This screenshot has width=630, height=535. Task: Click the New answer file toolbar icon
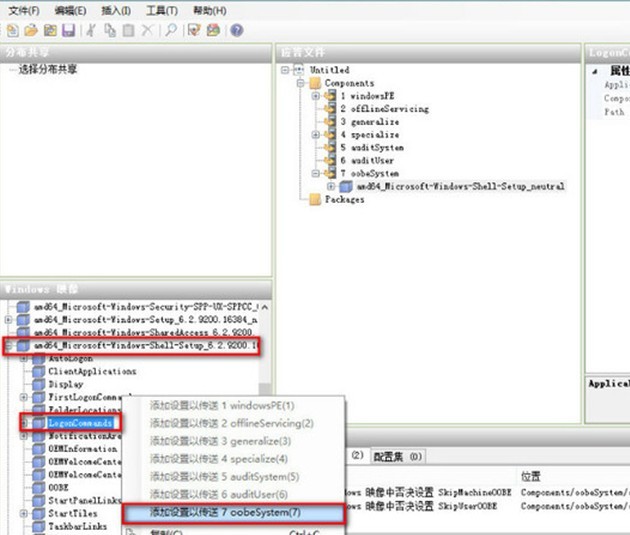14,31
